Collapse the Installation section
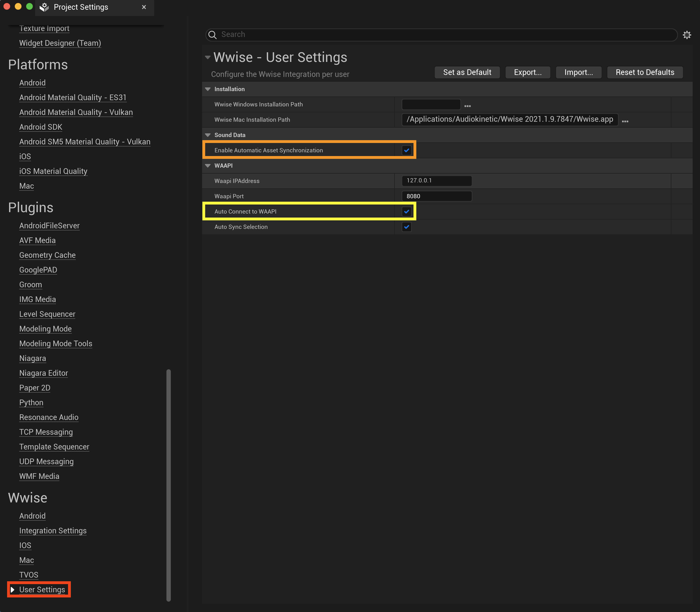Viewport: 700px width, 612px height. 208,89
